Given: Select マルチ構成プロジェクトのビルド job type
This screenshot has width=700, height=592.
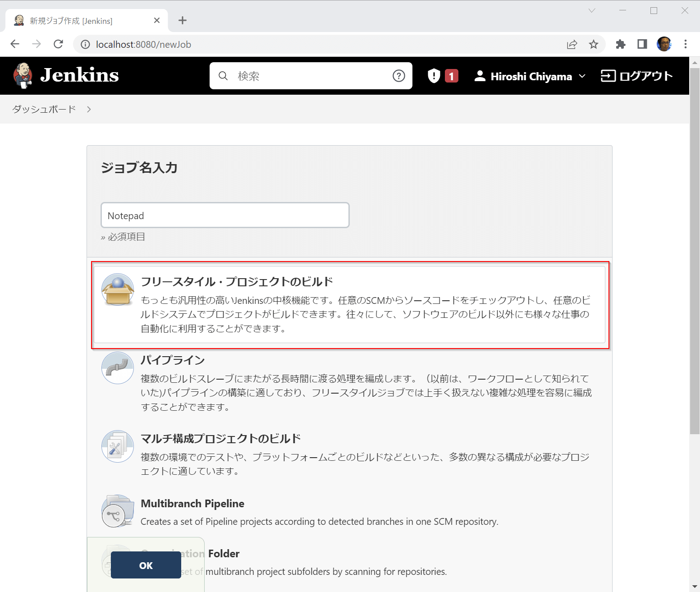Looking at the screenshot, I should [349, 454].
